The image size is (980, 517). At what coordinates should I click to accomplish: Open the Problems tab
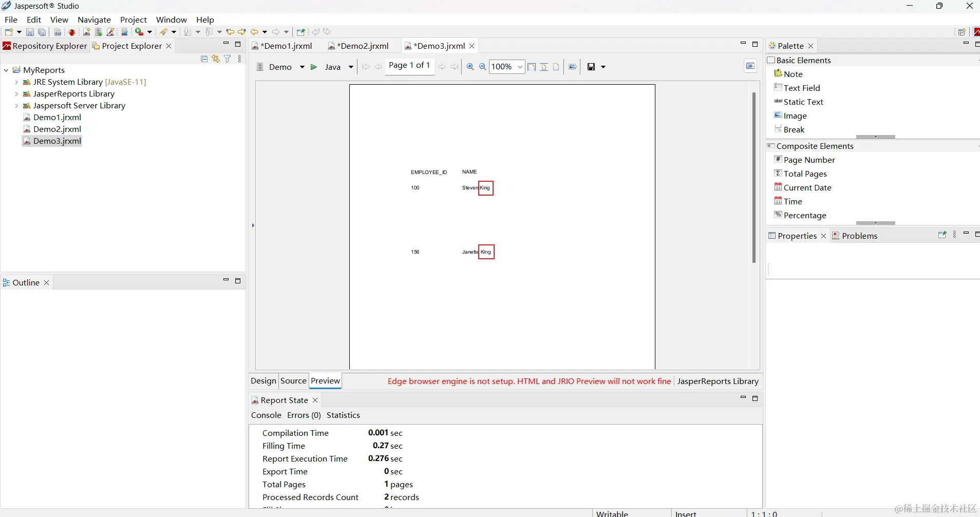coord(855,236)
